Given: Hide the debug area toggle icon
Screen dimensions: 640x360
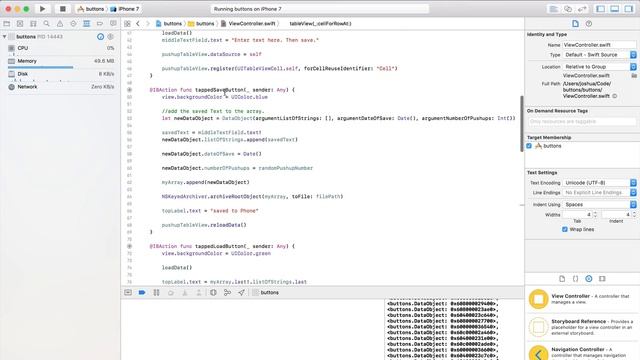Looking at the screenshot, I should [128, 293].
